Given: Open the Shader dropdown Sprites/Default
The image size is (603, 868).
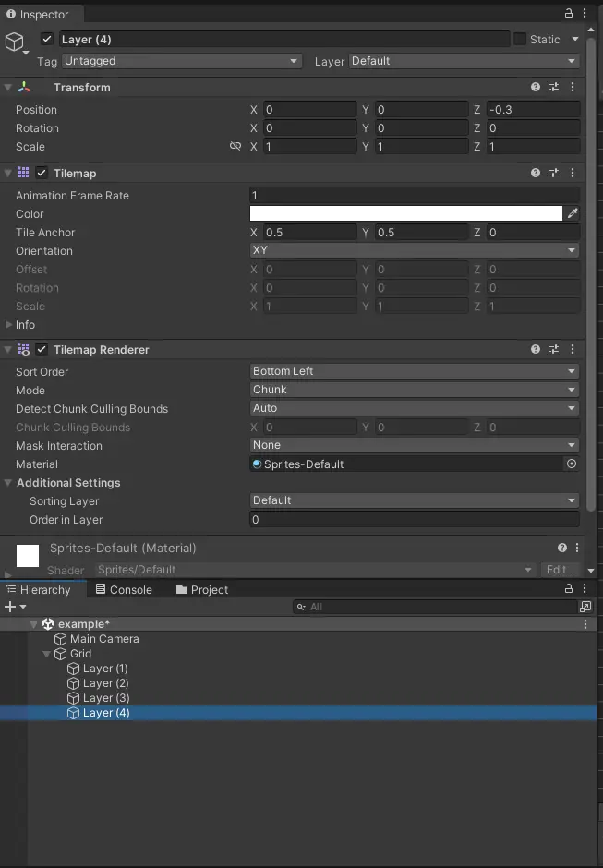Looking at the screenshot, I should click(x=315, y=570).
